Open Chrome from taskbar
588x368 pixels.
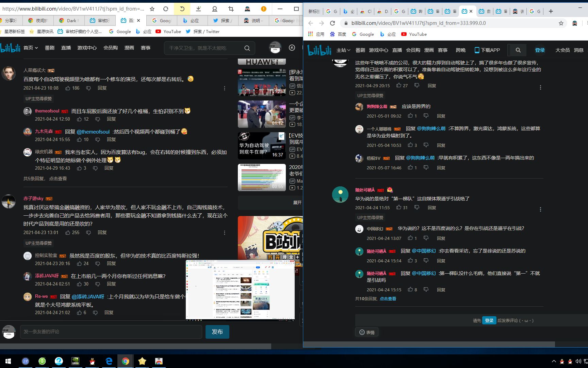click(x=126, y=361)
